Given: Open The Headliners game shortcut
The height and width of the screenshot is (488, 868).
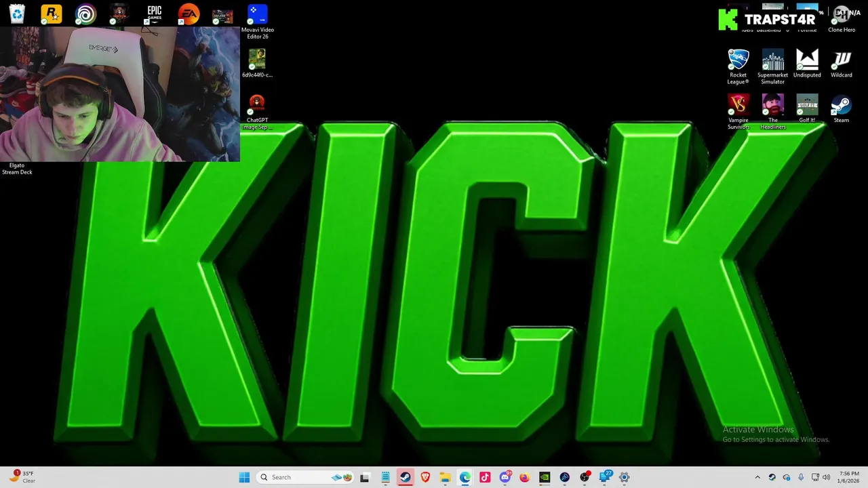Looking at the screenshot, I should click(x=772, y=112).
